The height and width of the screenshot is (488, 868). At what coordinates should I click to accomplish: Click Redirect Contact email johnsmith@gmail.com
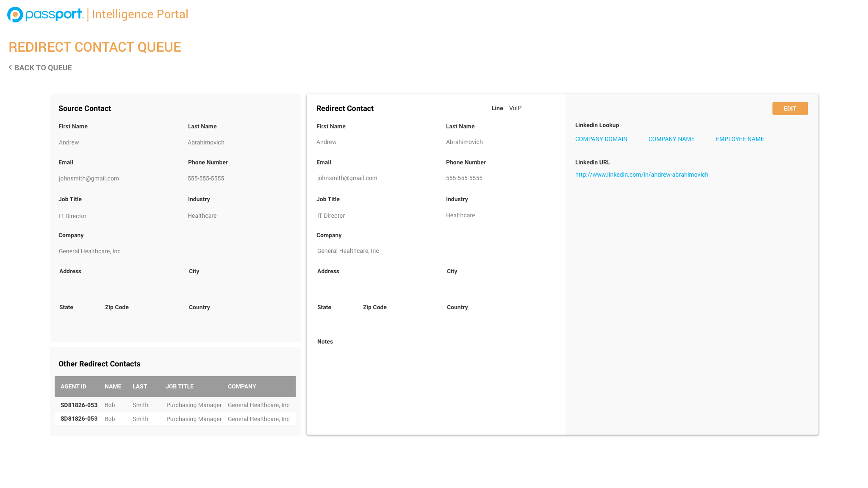pos(347,178)
